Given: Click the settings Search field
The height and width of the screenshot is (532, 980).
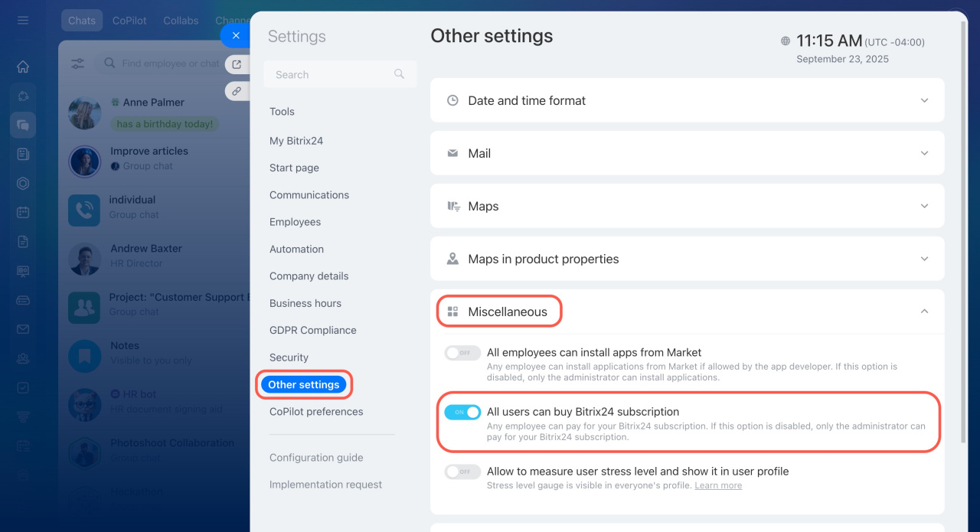Looking at the screenshot, I should [x=333, y=74].
